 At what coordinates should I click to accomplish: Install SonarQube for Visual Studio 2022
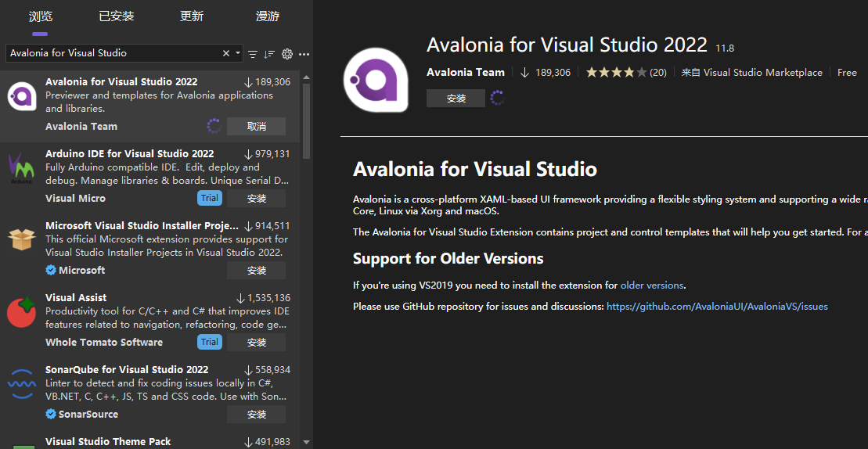[x=256, y=414]
